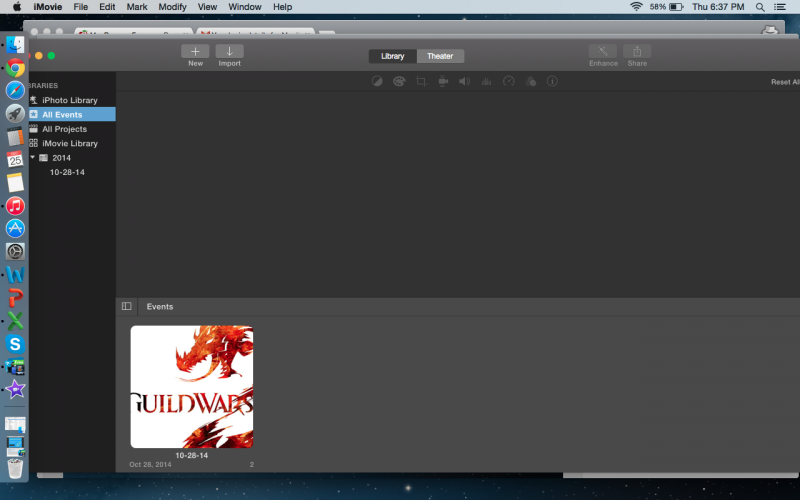Open the Apple menu
The height and width of the screenshot is (500, 800).
(17, 7)
